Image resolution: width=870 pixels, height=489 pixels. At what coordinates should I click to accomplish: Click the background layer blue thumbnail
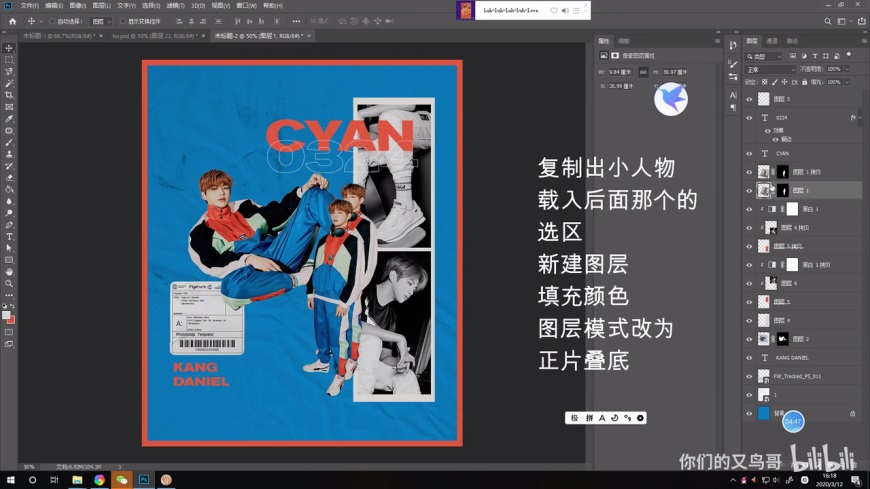point(764,413)
